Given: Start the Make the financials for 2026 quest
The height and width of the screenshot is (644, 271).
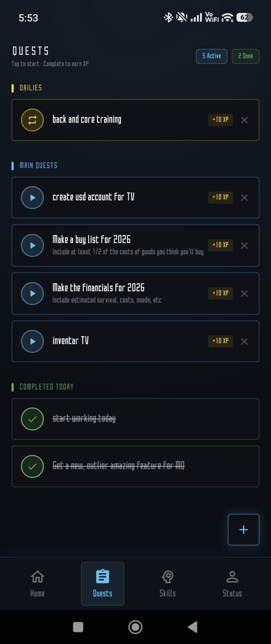Looking at the screenshot, I should [x=32, y=293].
